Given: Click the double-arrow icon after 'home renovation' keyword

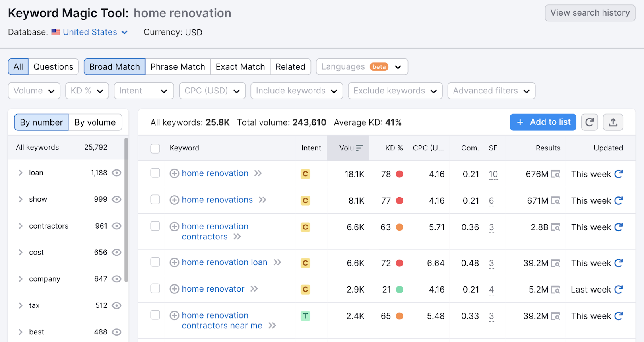Looking at the screenshot, I should click(258, 173).
